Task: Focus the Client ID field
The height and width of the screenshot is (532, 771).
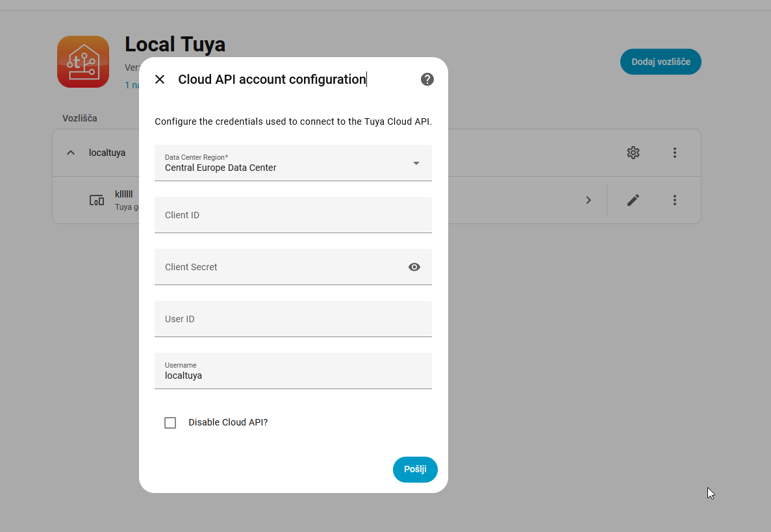Action: coord(293,215)
